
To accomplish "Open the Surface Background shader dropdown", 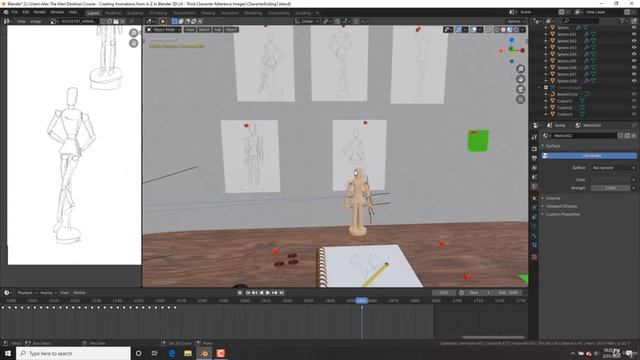I will click(613, 168).
